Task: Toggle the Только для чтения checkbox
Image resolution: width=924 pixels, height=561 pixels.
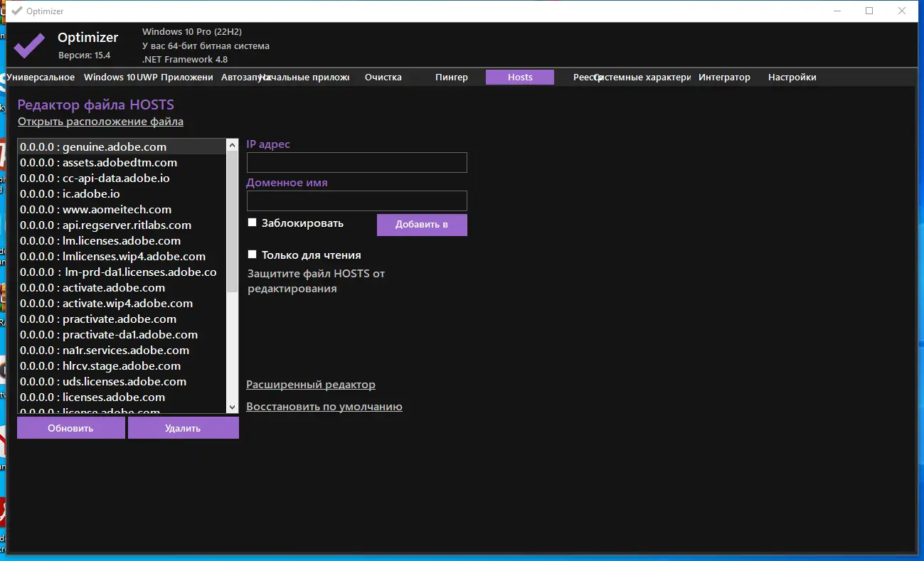Action: [252, 255]
